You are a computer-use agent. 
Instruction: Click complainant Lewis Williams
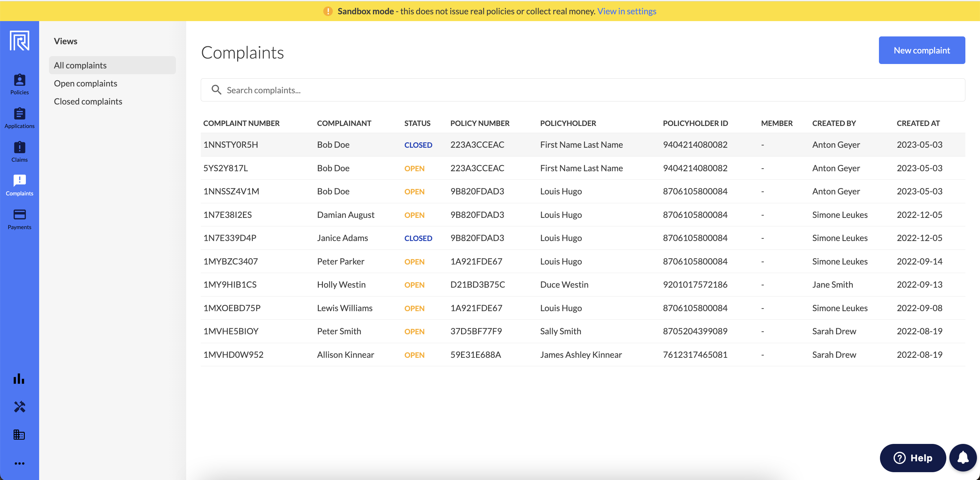[345, 308]
